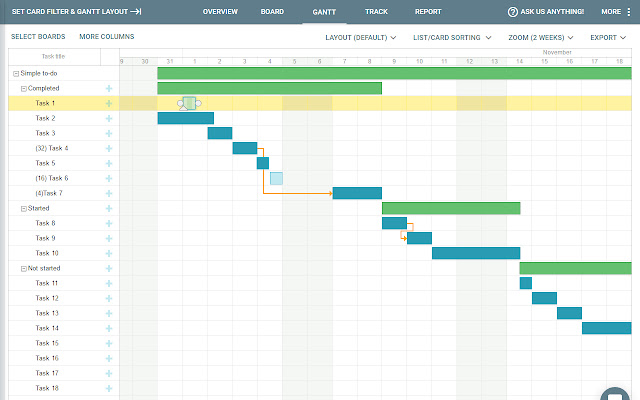Collapse the Simple to-do board
Screen dimensions: 640x400
(16, 74)
